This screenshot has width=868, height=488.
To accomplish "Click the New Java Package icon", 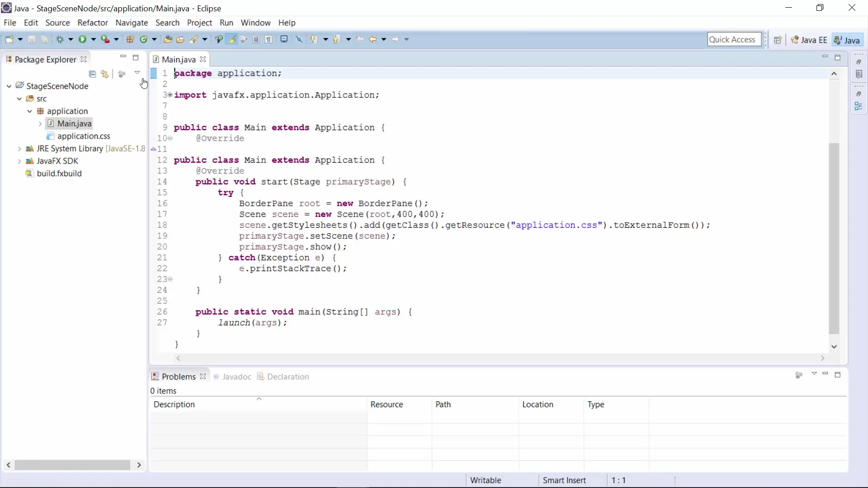I will tap(130, 40).
